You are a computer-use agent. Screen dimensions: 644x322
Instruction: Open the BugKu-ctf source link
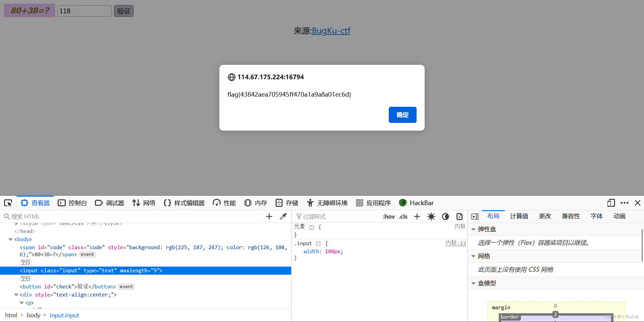331,31
